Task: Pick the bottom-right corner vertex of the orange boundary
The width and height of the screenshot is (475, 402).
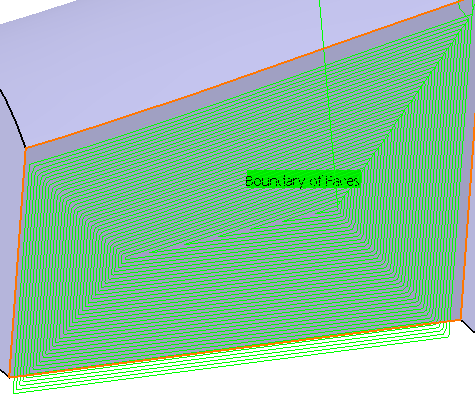Action: pos(461,320)
